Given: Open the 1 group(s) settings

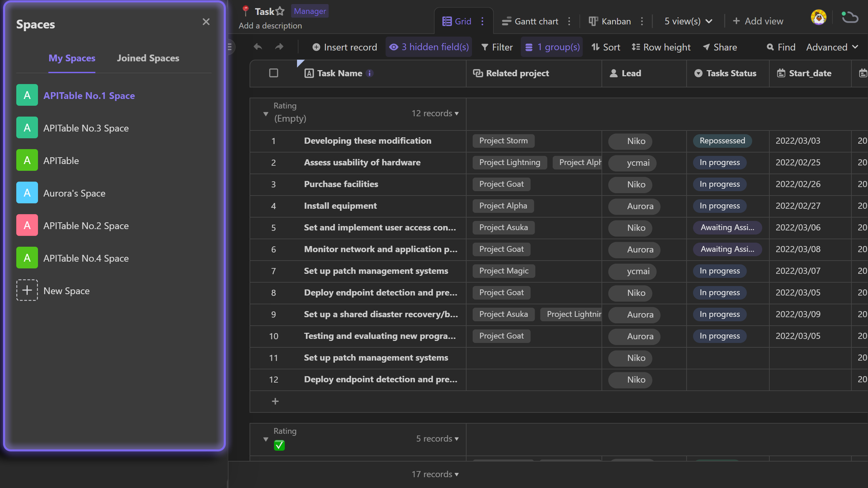Looking at the screenshot, I should click(552, 47).
